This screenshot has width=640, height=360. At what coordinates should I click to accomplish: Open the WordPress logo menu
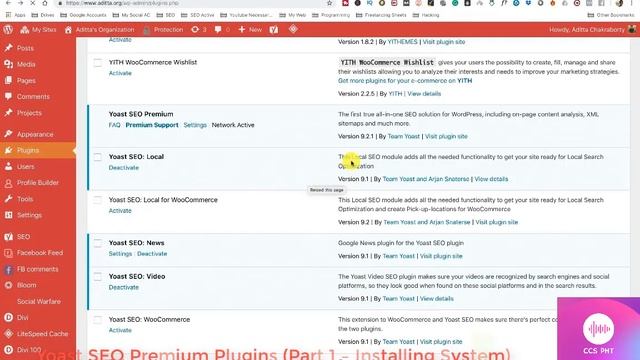coord(8,29)
